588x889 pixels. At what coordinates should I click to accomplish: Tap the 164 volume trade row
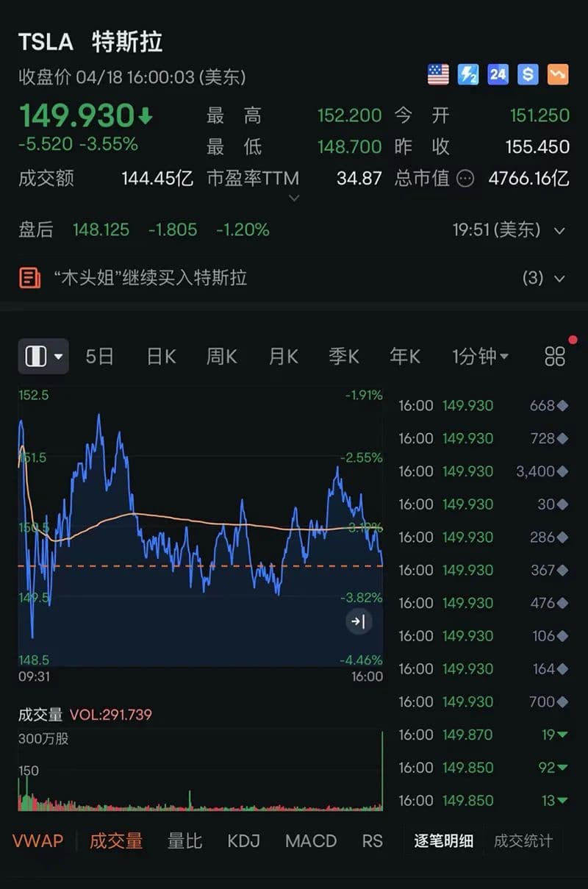click(484, 669)
